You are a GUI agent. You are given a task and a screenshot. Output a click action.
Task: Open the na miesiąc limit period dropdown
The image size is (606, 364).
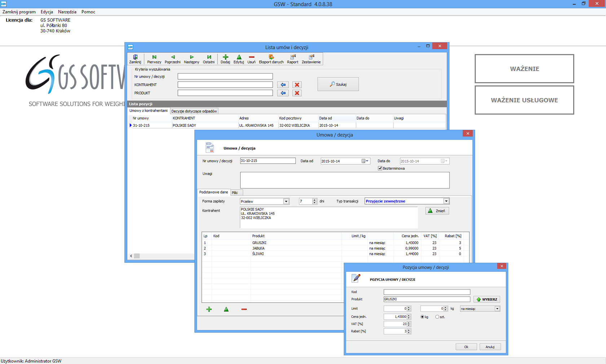tap(497, 309)
